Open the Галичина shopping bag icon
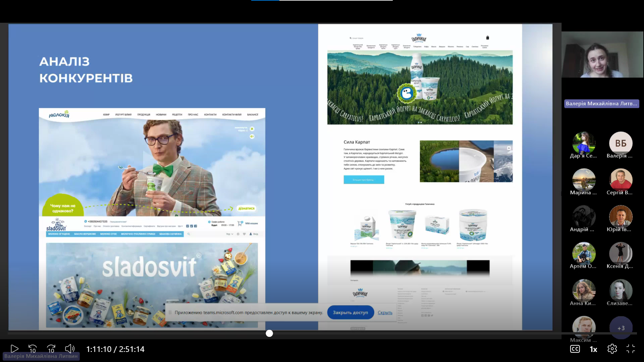 488,38
